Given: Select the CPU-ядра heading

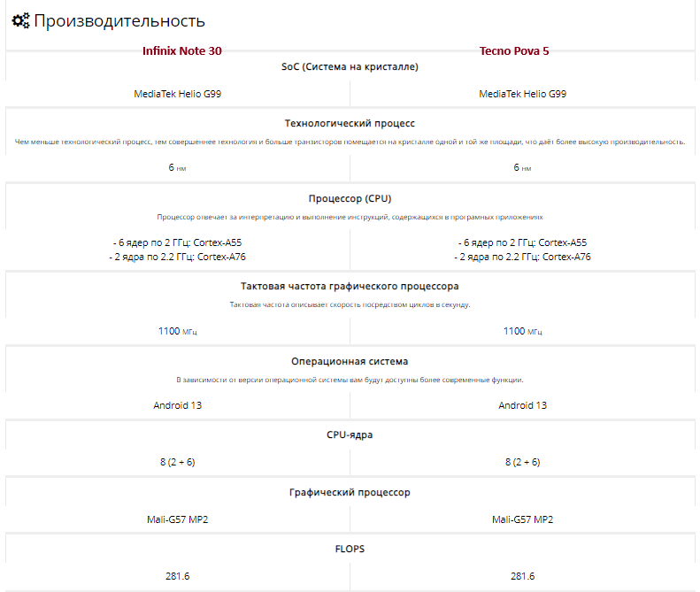Looking at the screenshot, I should pos(350,434).
